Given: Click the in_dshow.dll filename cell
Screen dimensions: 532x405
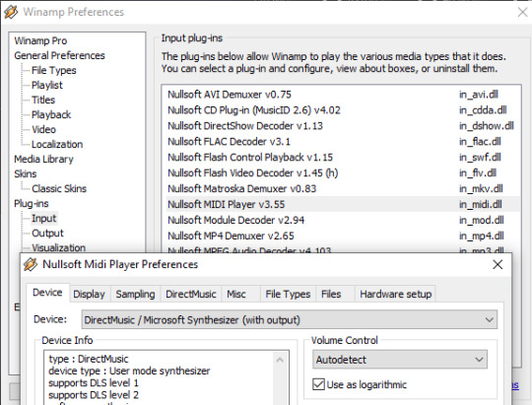Looking at the screenshot, I should point(487,125).
